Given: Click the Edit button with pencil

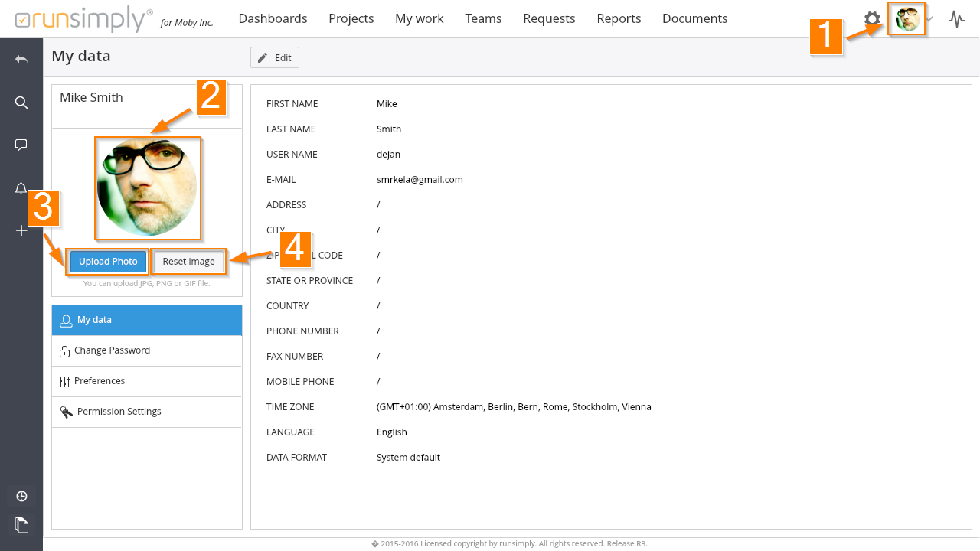Looking at the screenshot, I should 275,57.
